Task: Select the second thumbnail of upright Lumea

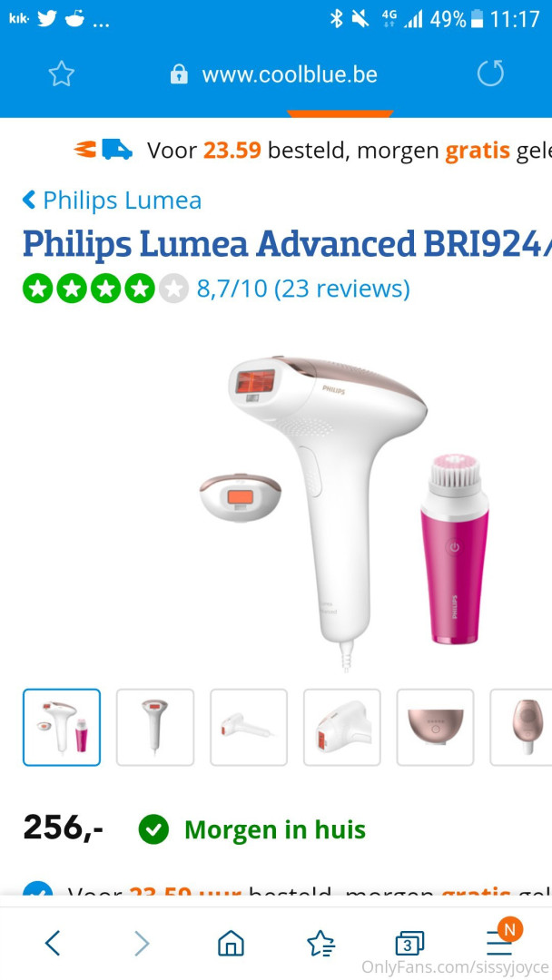Action: tap(155, 727)
